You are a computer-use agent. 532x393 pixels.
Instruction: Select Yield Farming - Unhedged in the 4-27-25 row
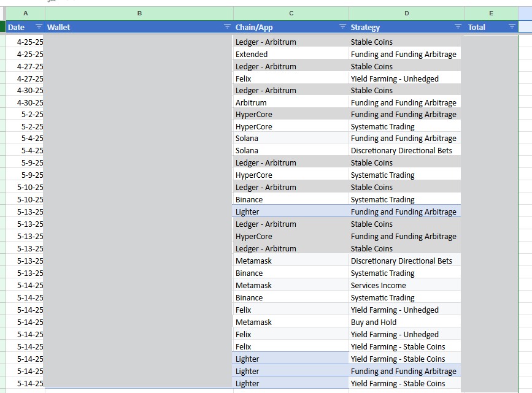405,78
